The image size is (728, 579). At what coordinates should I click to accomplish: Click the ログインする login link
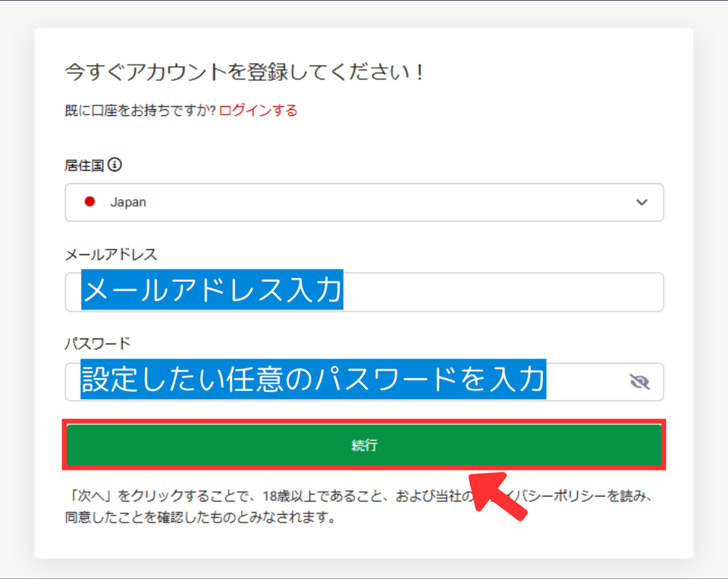pyautogui.click(x=258, y=111)
